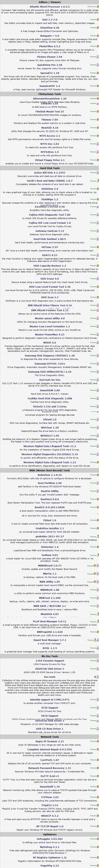
Task: Select ViVard 1.0 title
Action: click(49, 419)
